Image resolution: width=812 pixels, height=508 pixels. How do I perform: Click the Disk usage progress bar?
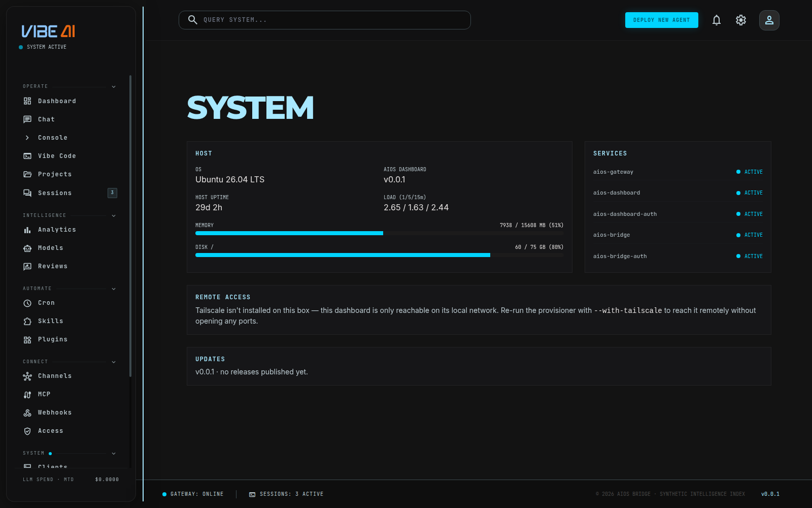(380, 255)
